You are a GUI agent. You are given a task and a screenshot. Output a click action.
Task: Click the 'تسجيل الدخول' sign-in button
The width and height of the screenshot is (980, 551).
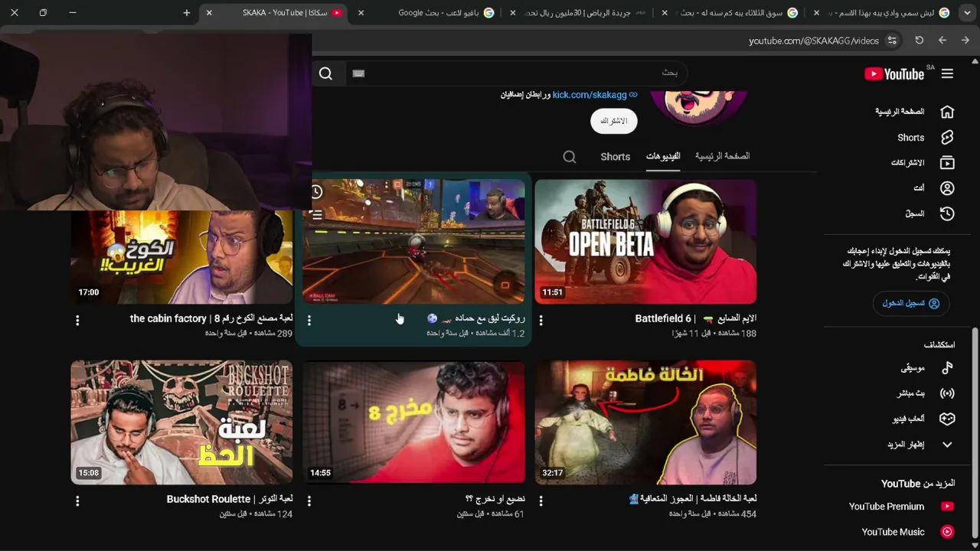tap(911, 304)
